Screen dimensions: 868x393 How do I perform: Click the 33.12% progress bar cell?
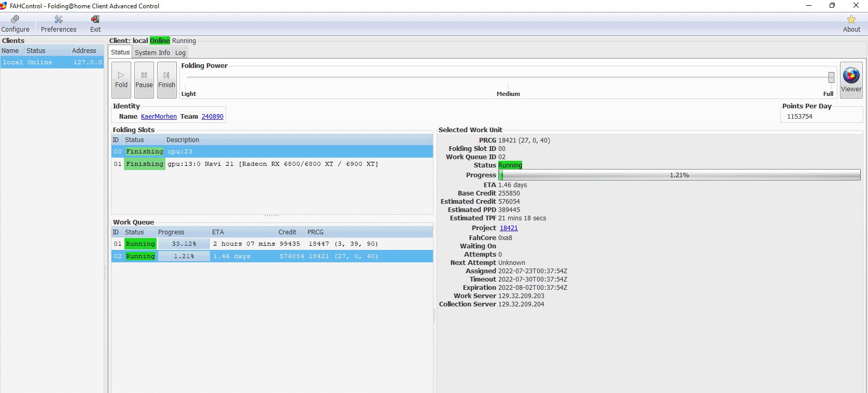coord(184,244)
